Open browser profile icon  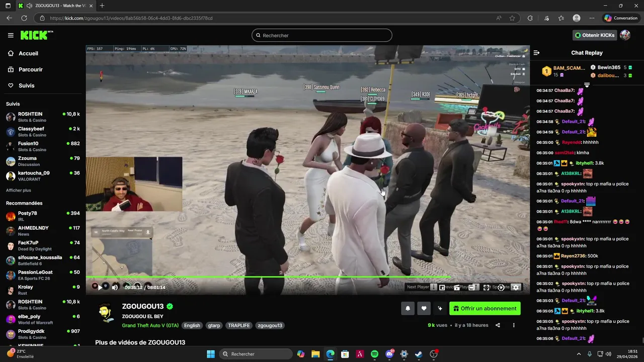577,18
